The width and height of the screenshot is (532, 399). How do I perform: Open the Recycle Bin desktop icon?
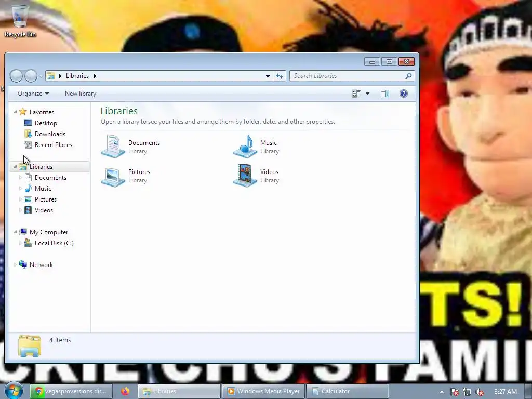[x=20, y=21]
